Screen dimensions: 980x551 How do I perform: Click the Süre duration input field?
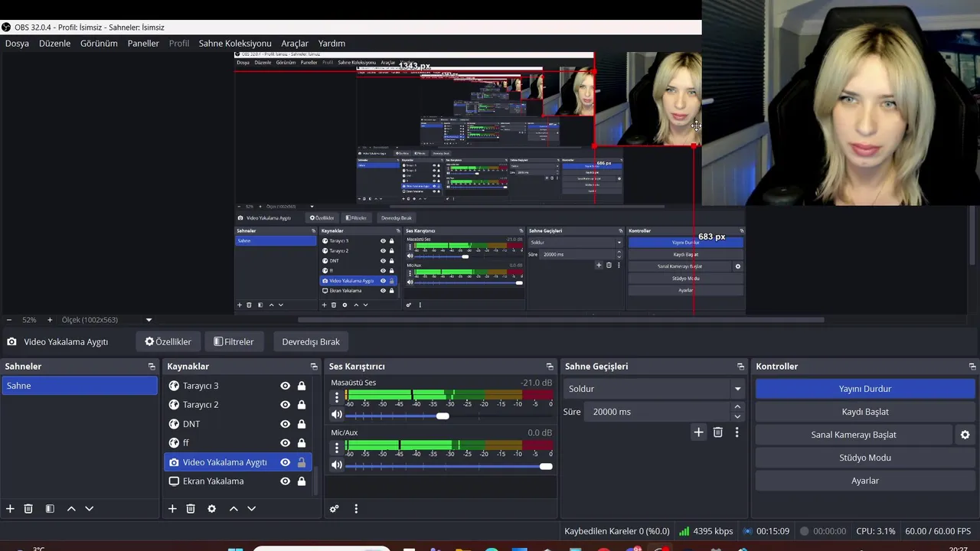pos(657,412)
